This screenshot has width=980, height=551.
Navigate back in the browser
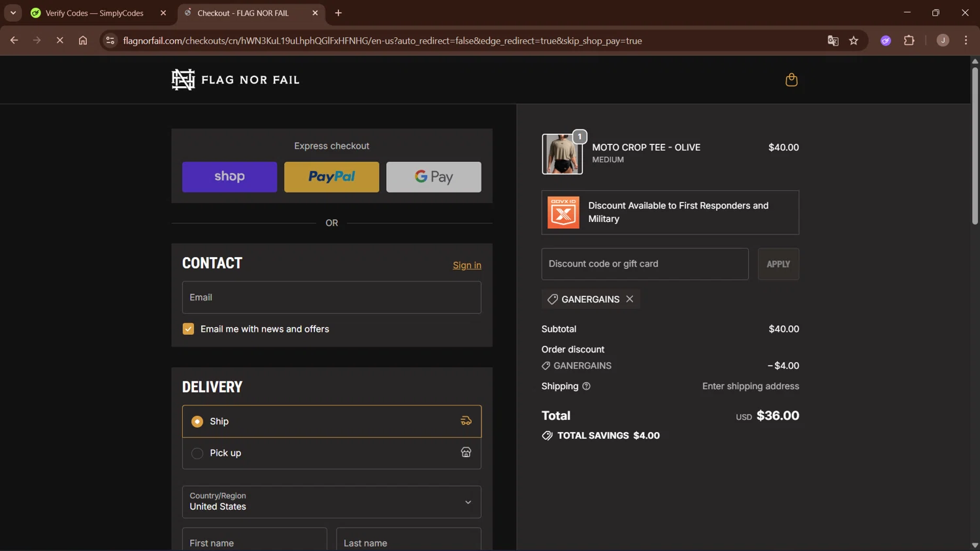(x=14, y=40)
